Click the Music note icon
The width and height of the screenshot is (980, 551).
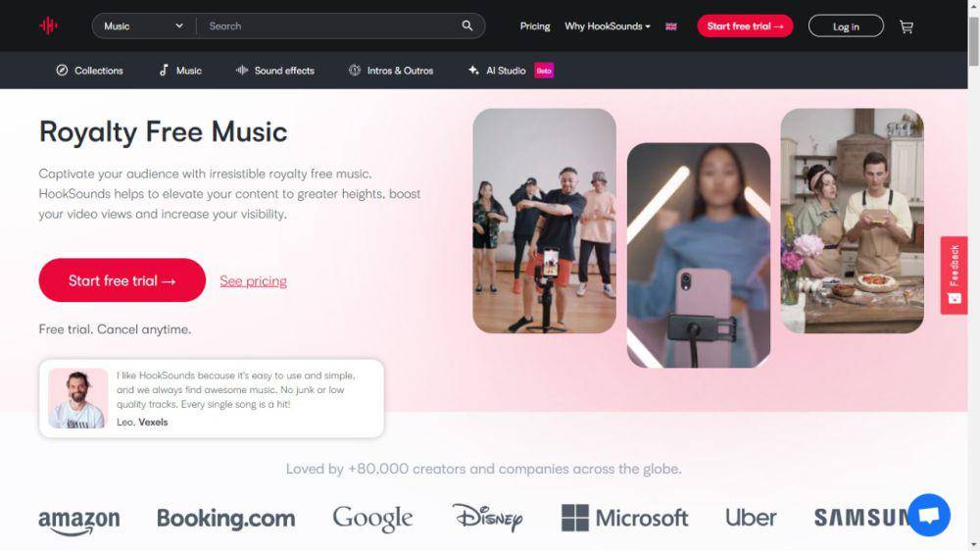click(164, 70)
